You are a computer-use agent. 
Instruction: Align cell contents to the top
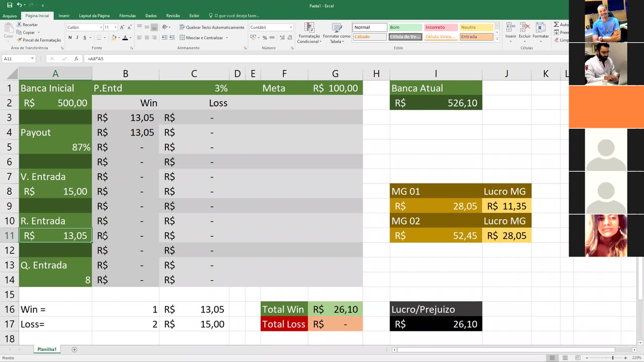139,27
